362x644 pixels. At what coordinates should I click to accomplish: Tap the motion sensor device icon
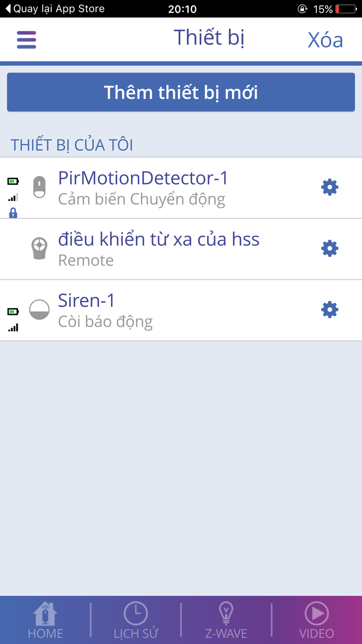(x=39, y=187)
